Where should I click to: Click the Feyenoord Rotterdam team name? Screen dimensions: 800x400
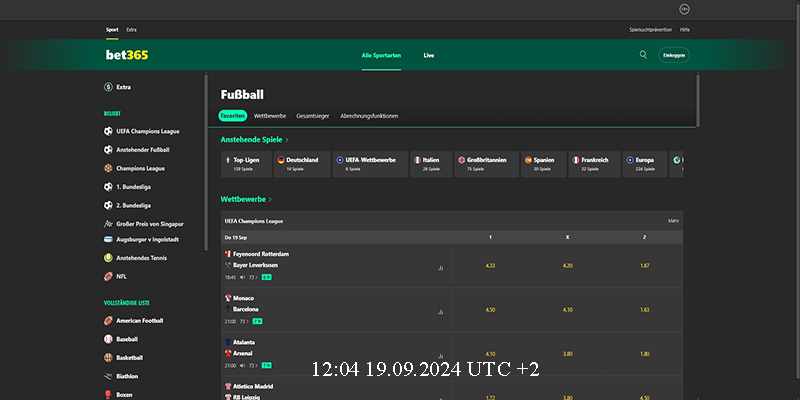(x=261, y=254)
